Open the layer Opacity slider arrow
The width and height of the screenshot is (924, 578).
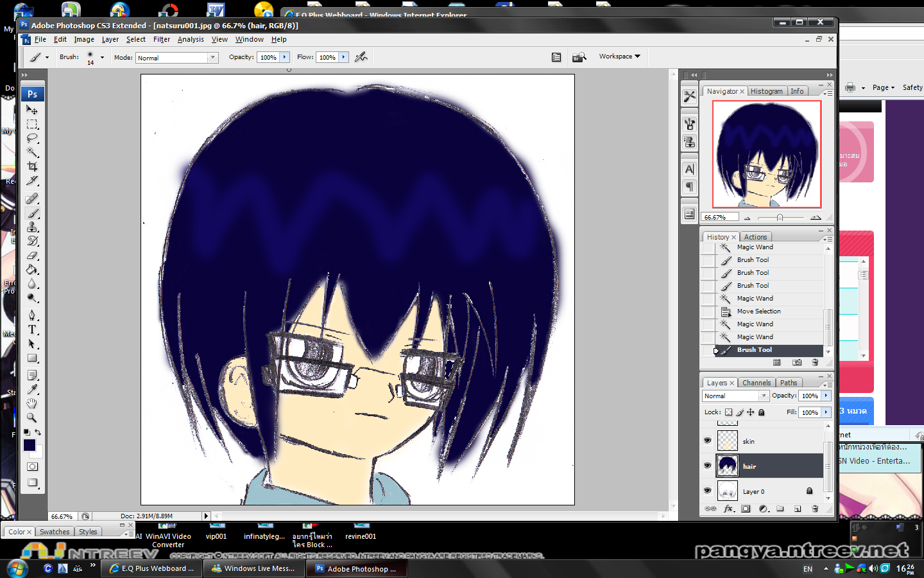pyautogui.click(x=826, y=396)
